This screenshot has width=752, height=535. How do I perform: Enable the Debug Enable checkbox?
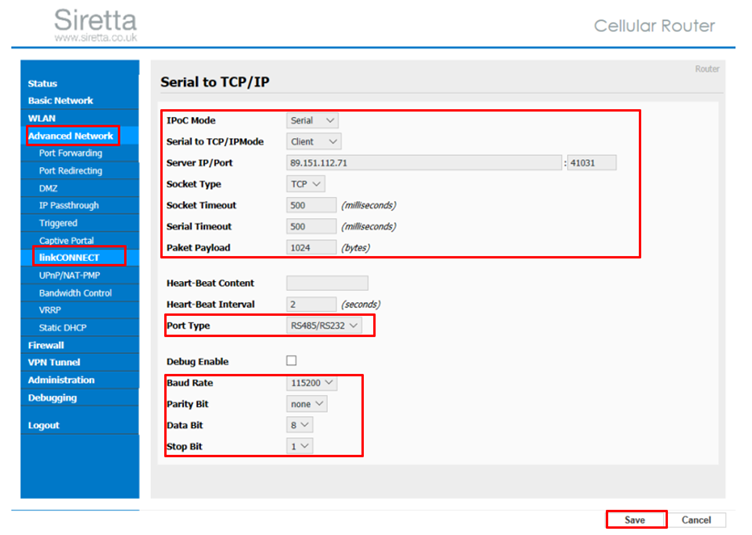(x=291, y=361)
